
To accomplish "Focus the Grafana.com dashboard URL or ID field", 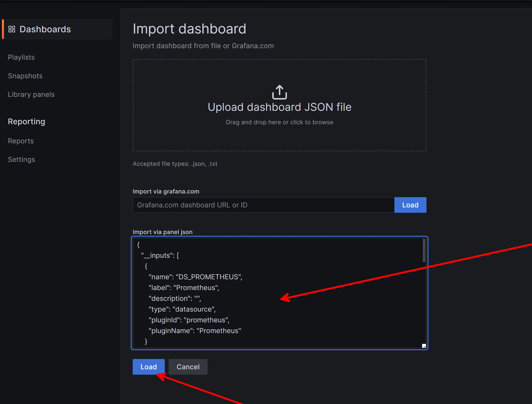I will tap(263, 205).
